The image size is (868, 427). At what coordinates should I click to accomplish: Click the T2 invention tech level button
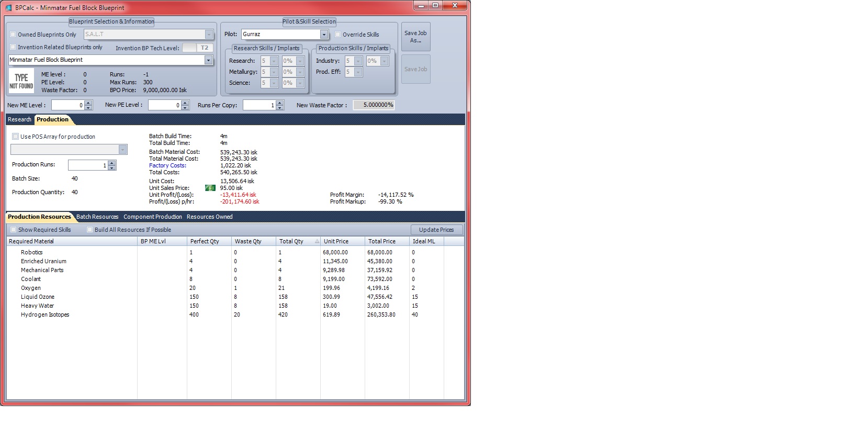[x=205, y=48]
